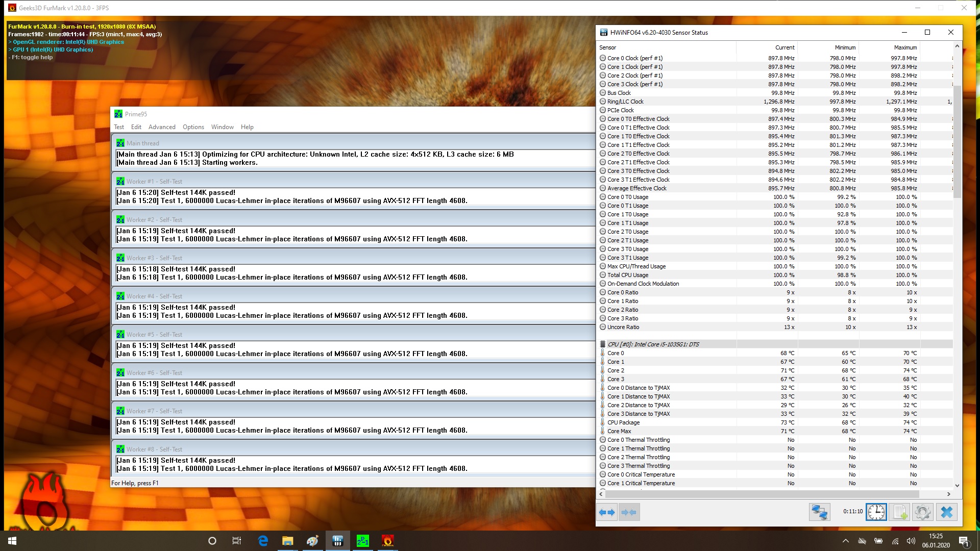Screen dimensions: 980x551
Task: Click the HWiNFO vertical scrollbar thumb
Action: [957, 142]
